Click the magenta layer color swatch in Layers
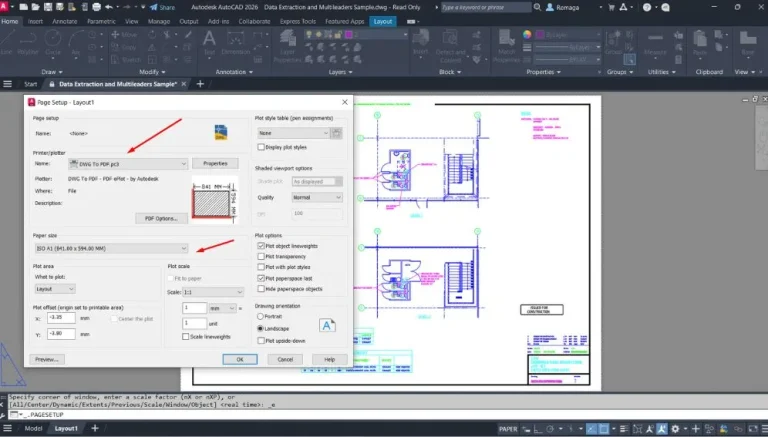768x437 pixels. pos(349,35)
